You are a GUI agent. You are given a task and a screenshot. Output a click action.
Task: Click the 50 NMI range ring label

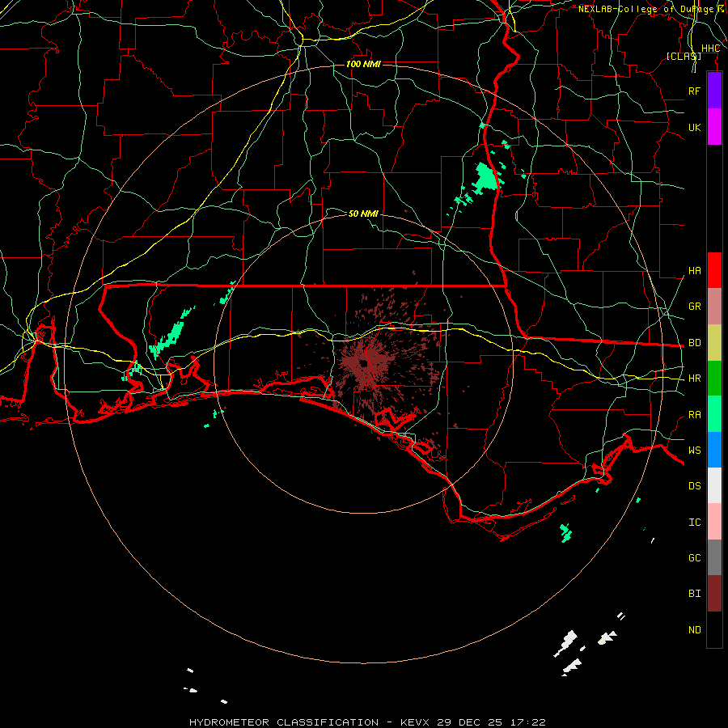[363, 214]
